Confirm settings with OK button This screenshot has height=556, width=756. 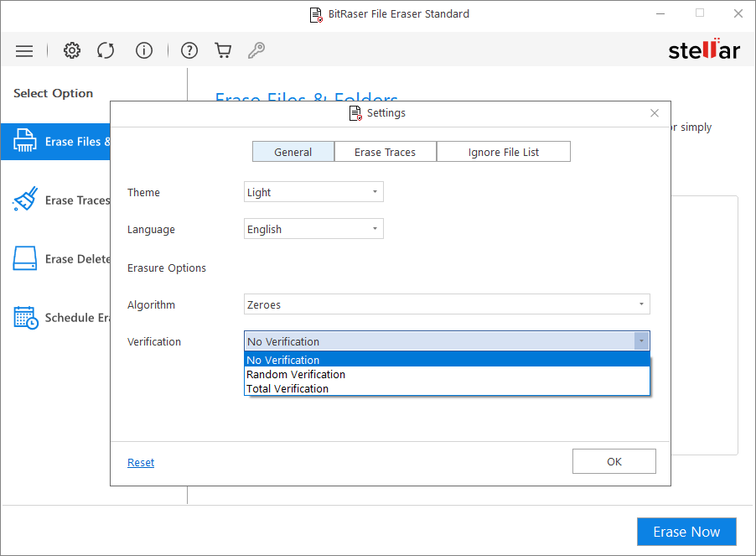(614, 461)
